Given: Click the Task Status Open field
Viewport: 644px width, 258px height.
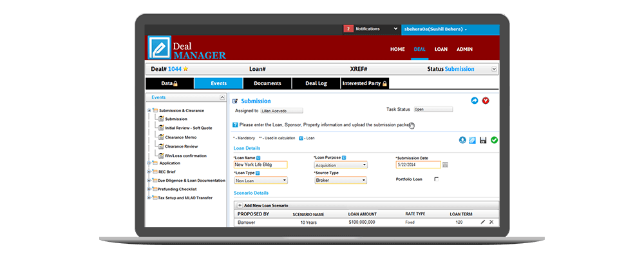Looking at the screenshot, I should coord(433,110).
